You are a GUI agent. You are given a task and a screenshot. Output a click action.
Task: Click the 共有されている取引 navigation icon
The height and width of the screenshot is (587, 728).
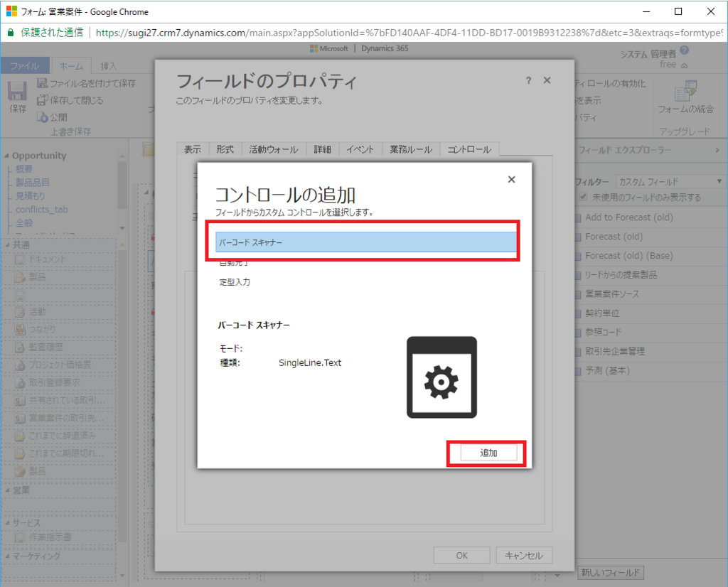19,401
